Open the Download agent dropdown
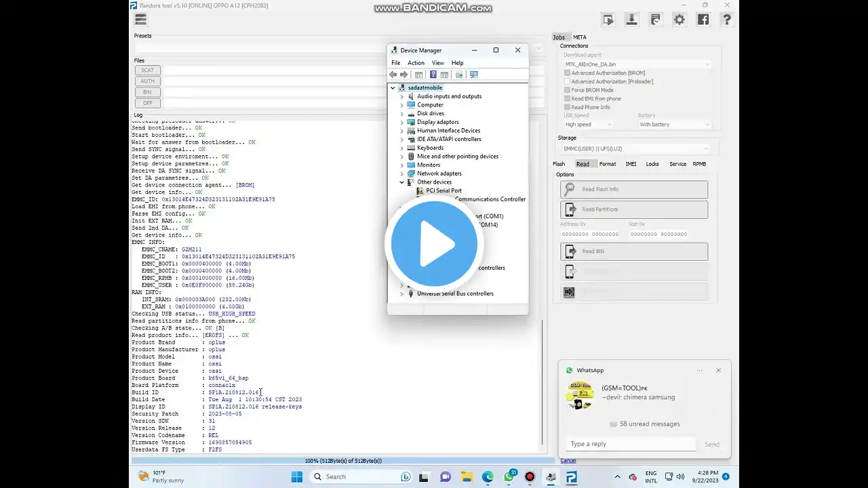 (637, 64)
